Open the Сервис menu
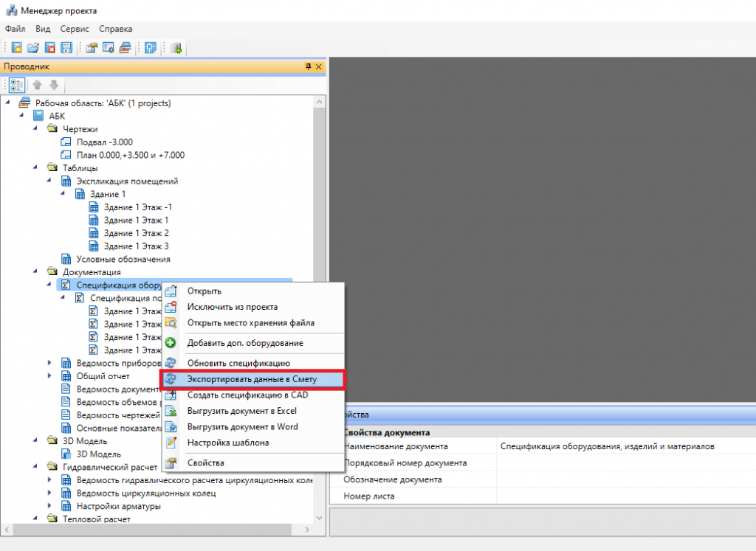Screen dimensions: 756x551 pos(75,28)
